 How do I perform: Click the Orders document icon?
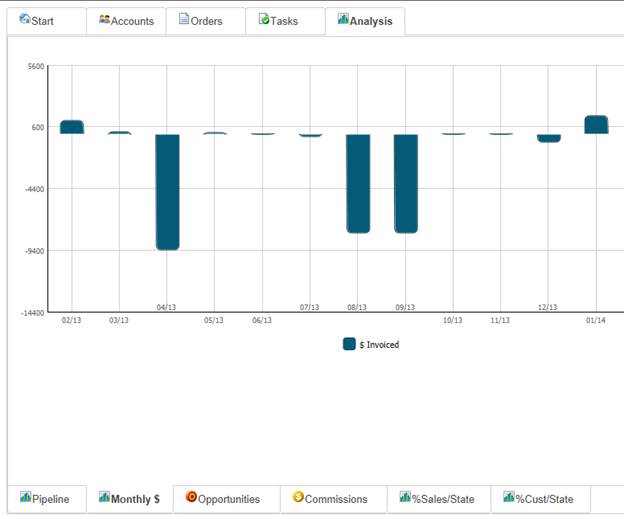[x=184, y=19]
